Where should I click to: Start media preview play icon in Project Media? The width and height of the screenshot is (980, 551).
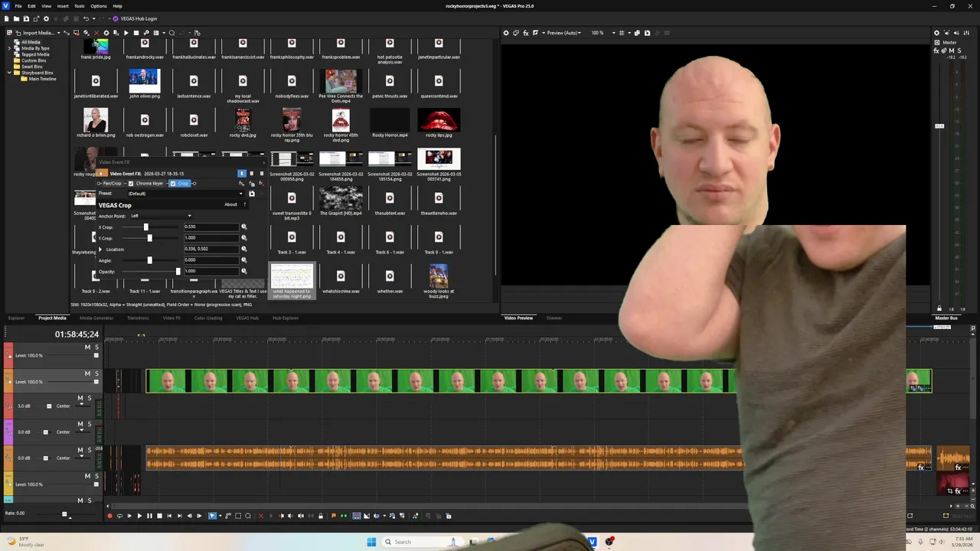point(126,33)
